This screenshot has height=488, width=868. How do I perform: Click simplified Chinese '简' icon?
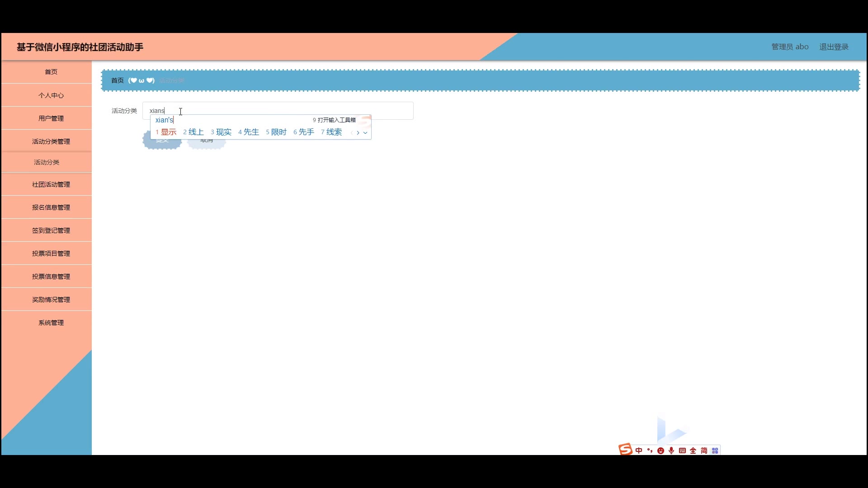704,450
